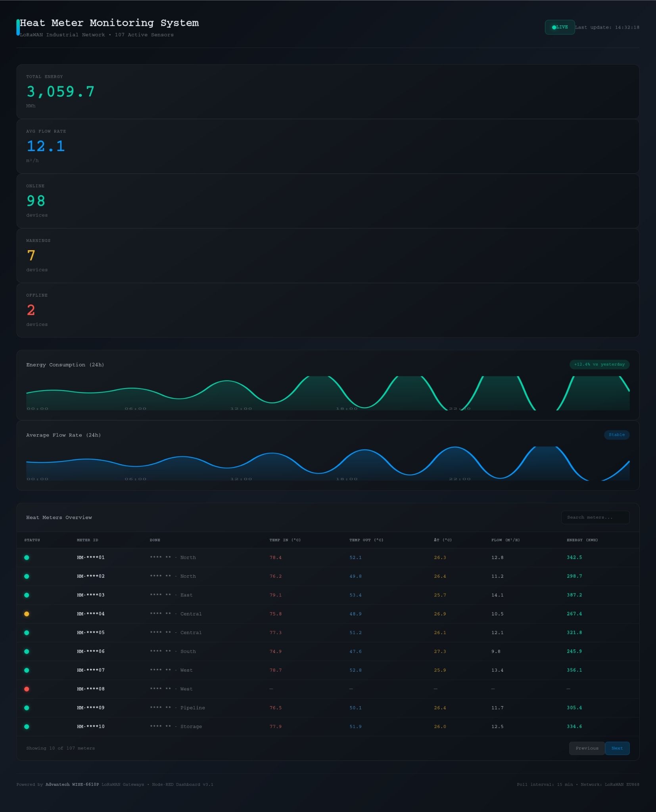Click the METER ID column header
This screenshot has height=812, width=656.
87,540
